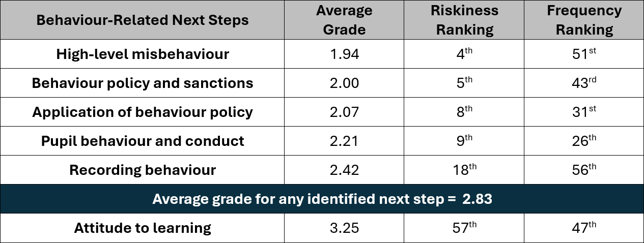This screenshot has height=243, width=644.
Task: Select the 1.94 average grade cell
Action: 344,54
